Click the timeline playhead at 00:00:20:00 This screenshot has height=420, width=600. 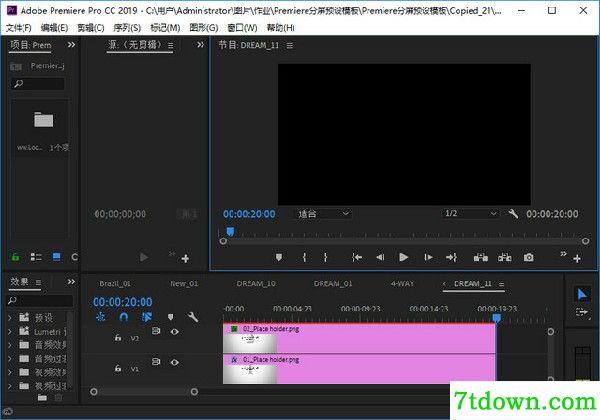[x=496, y=318]
